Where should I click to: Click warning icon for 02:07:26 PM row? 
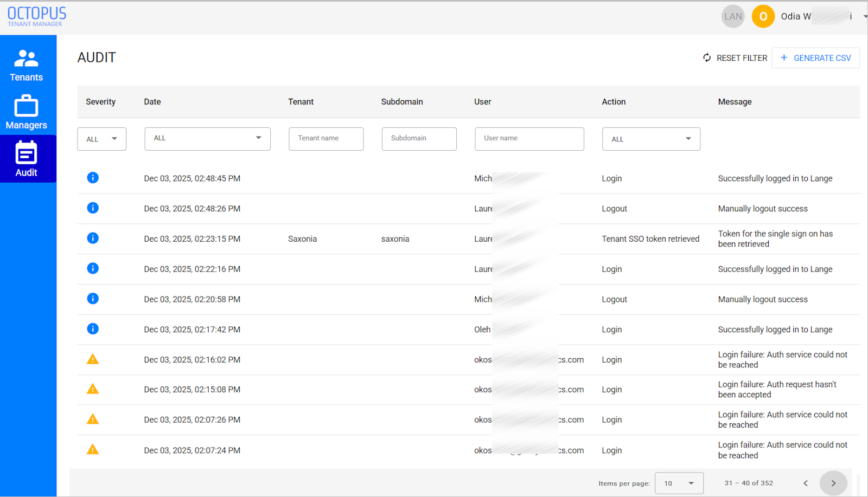[x=93, y=419]
